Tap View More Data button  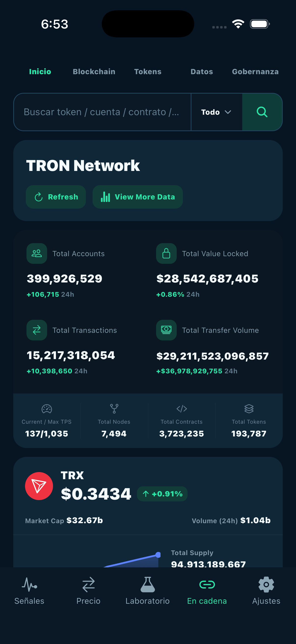pos(138,197)
